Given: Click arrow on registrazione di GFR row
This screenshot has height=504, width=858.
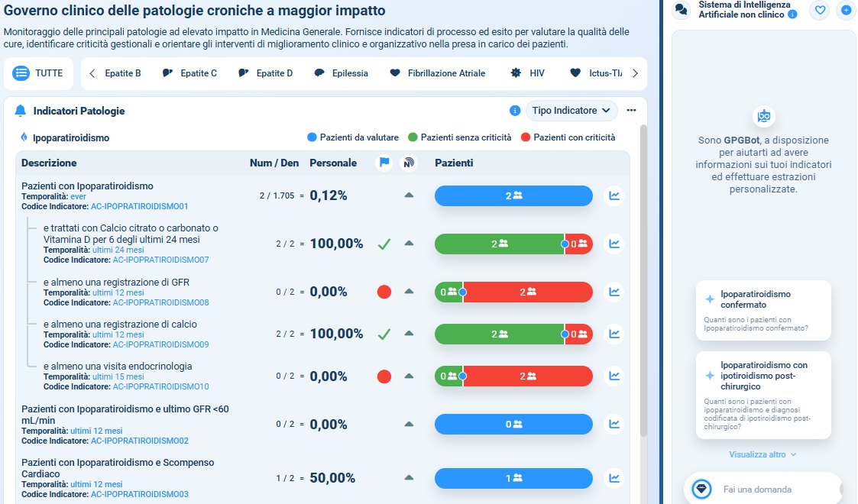Looking at the screenshot, I should coord(409,292).
